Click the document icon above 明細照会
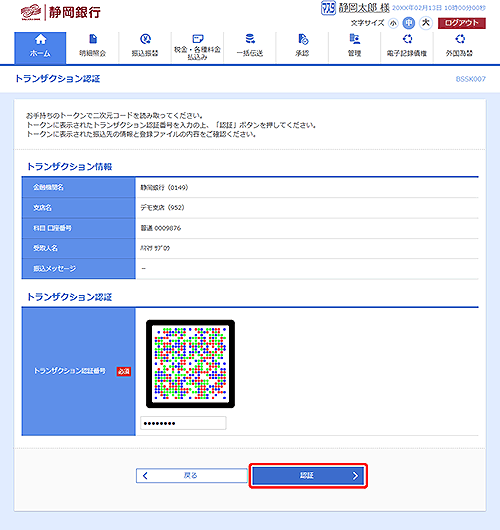500x530 pixels. pyautogui.click(x=93, y=39)
